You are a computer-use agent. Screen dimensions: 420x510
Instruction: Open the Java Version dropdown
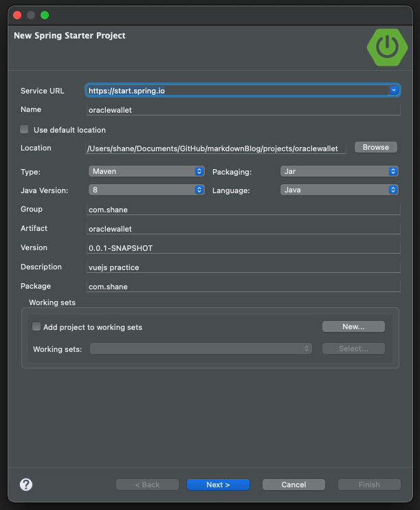[x=146, y=190]
